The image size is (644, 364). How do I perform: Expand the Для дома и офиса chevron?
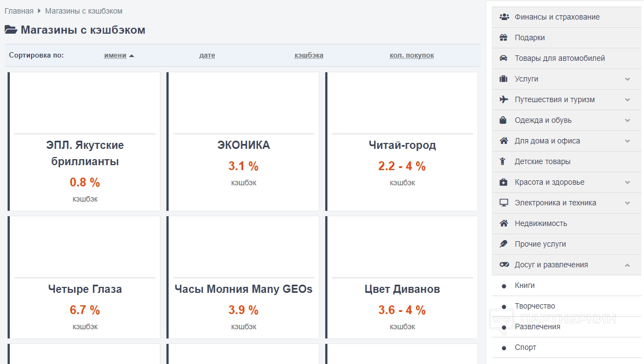click(628, 141)
